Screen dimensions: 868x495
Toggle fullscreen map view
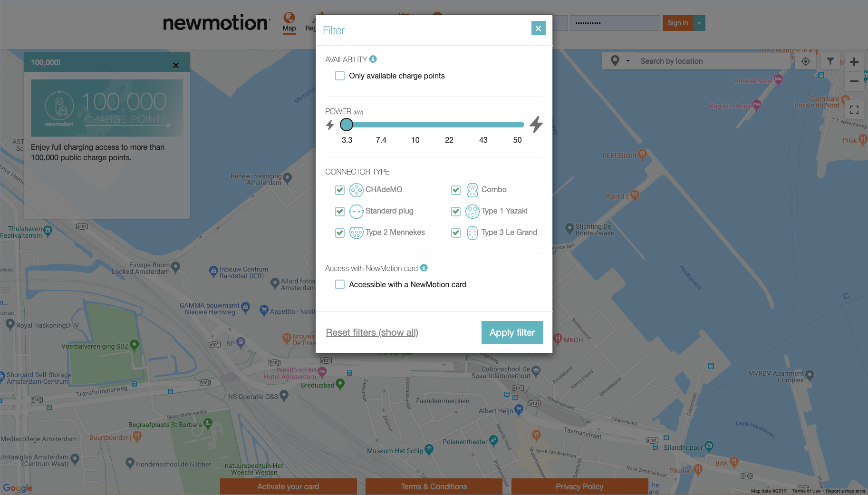854,110
